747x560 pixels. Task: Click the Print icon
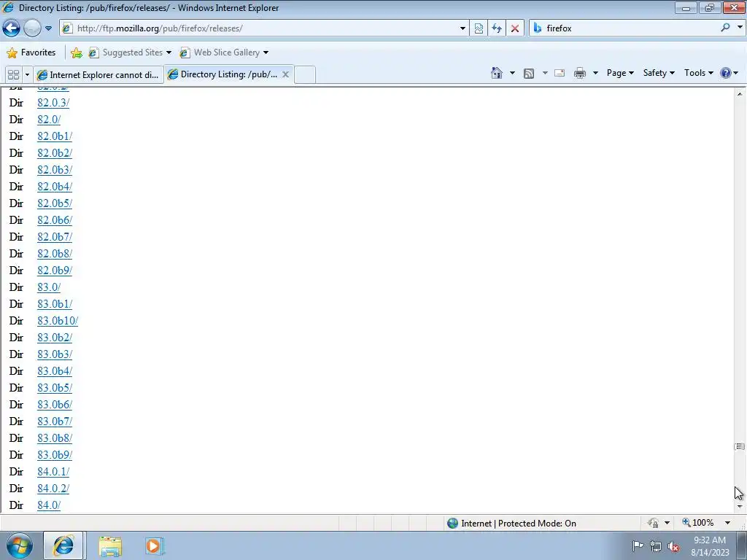(580, 73)
